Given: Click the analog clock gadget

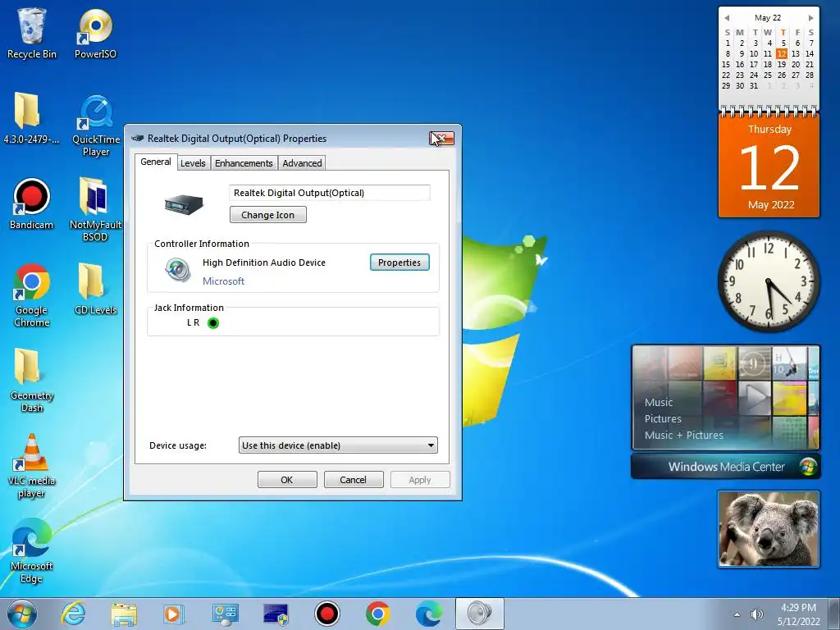Looking at the screenshot, I should 769,281.
